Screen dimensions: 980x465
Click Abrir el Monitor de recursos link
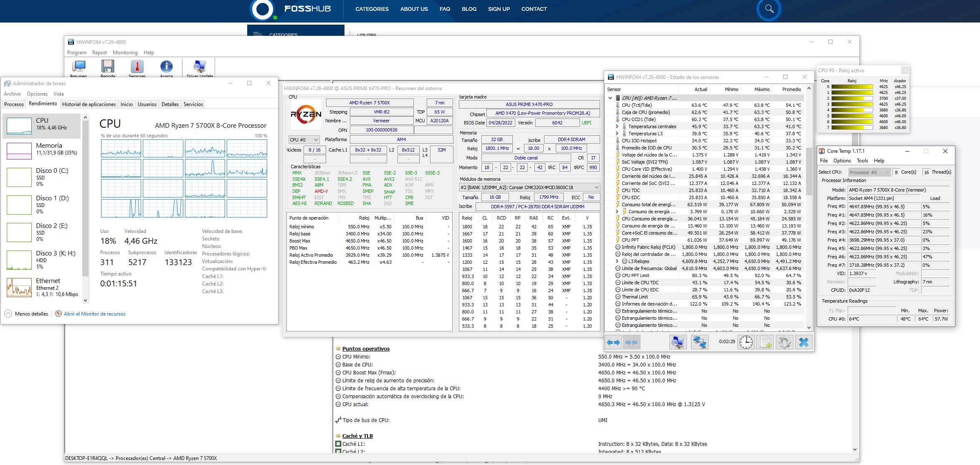pyautogui.click(x=94, y=314)
